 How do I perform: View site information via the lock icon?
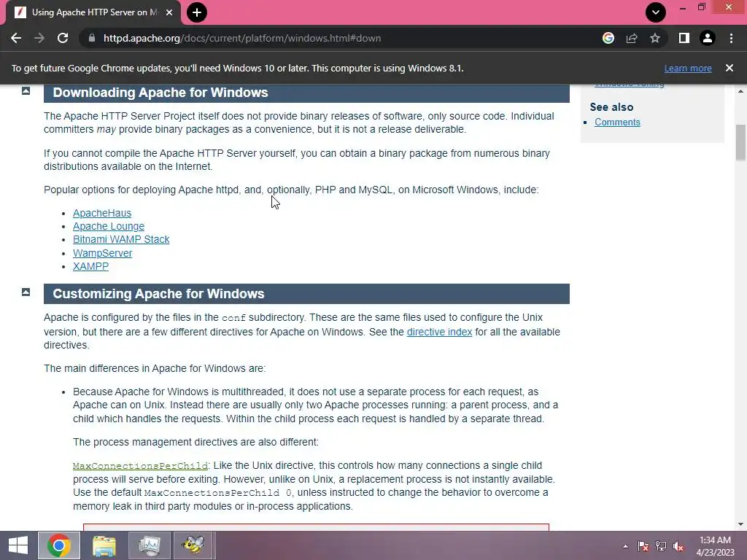[91, 38]
